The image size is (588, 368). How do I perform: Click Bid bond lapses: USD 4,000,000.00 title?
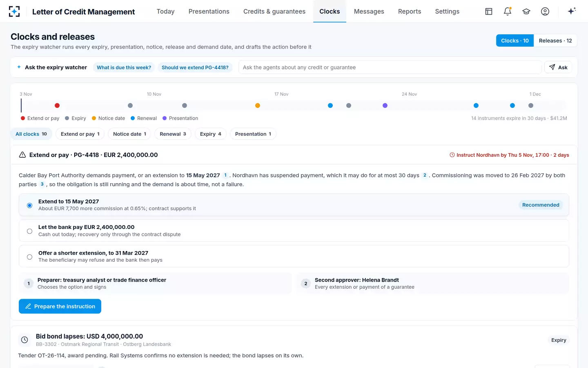89,337
